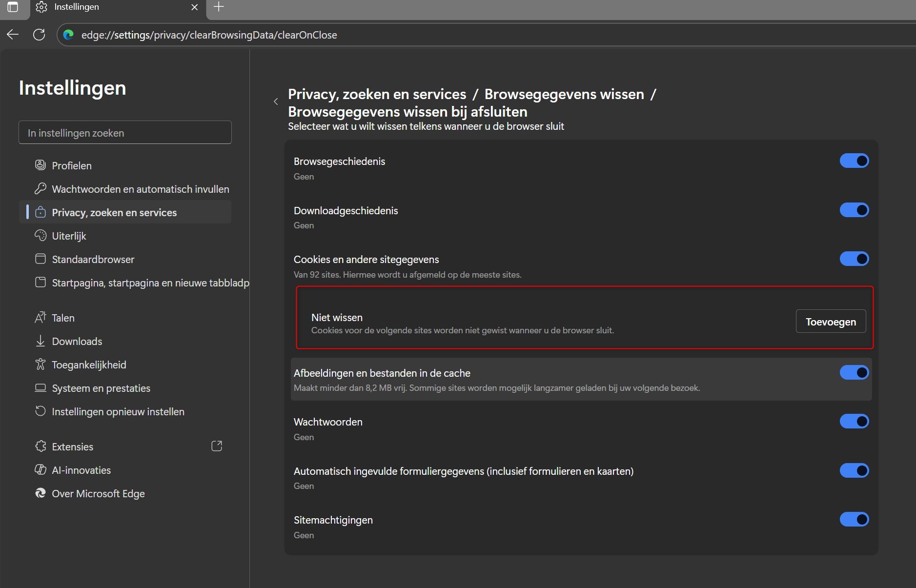Click the Systeem en prestaties laptop icon

41,388
